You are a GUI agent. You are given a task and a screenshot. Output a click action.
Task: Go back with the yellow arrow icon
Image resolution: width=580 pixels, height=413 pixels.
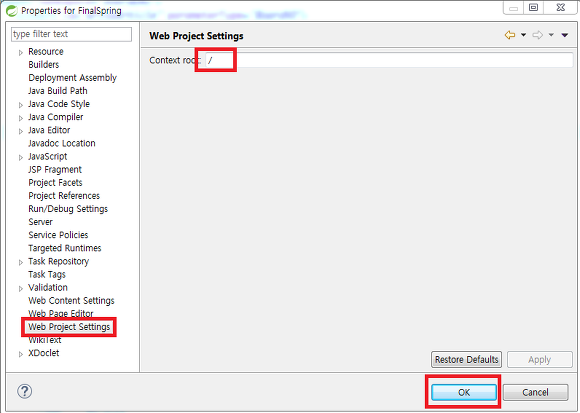point(510,35)
